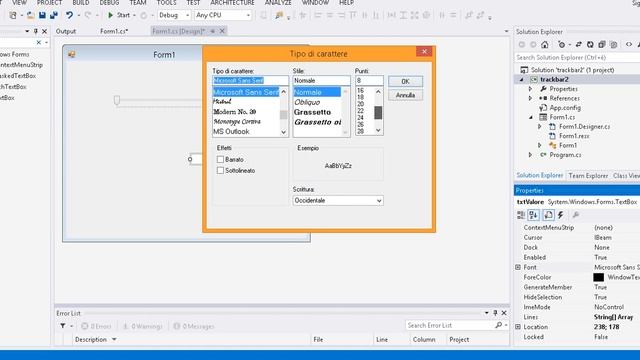Pin the Error List panel with auto-hide icon
The width and height of the screenshot is (640, 360).
click(495, 313)
